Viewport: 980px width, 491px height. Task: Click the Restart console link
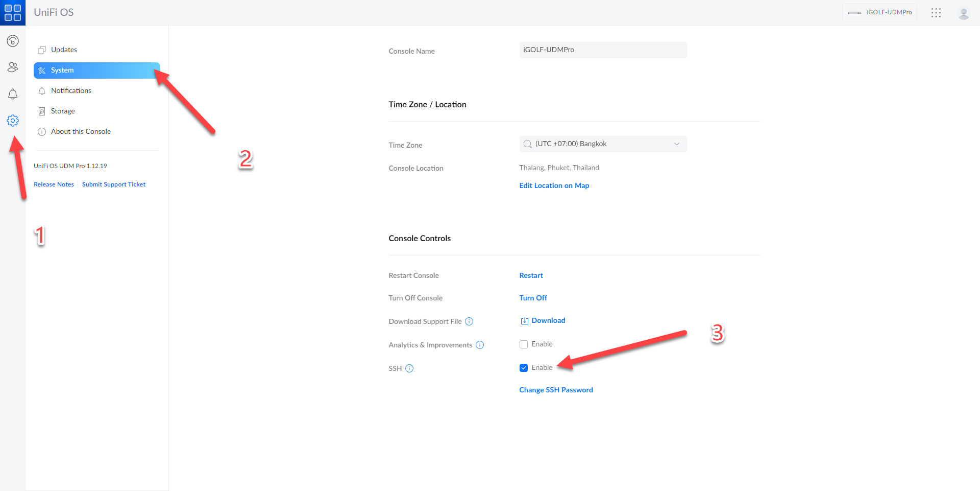[531, 275]
